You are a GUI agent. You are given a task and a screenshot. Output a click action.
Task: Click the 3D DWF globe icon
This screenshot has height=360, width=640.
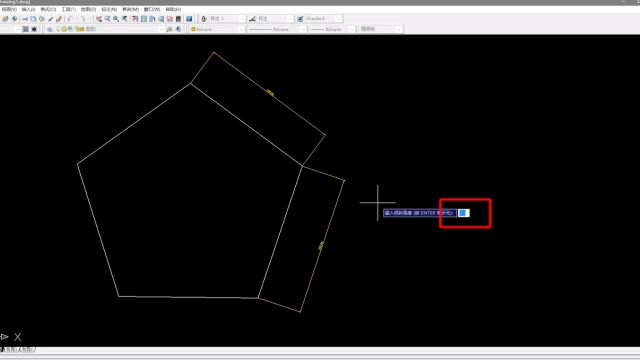[14, 19]
